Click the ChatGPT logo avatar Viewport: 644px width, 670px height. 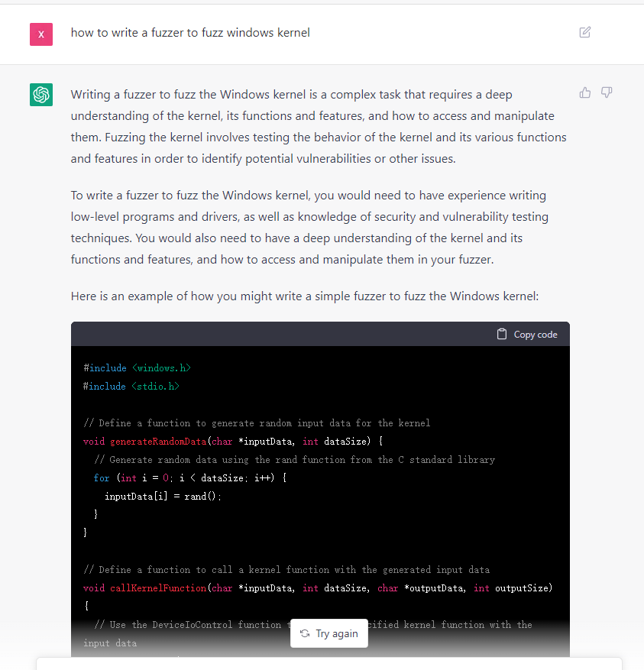tap(41, 95)
